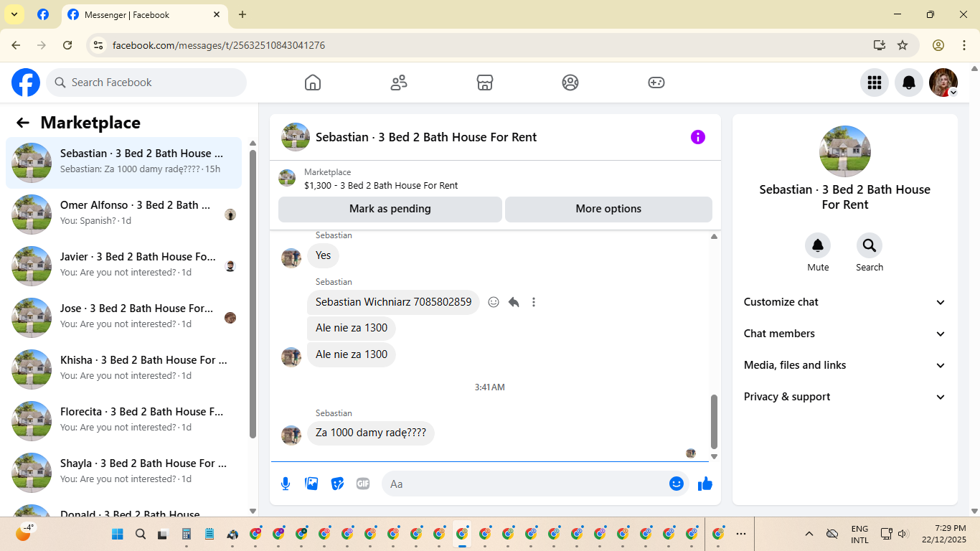Open the notifications bell in header
The width and height of the screenshot is (980, 551).
tap(909, 83)
